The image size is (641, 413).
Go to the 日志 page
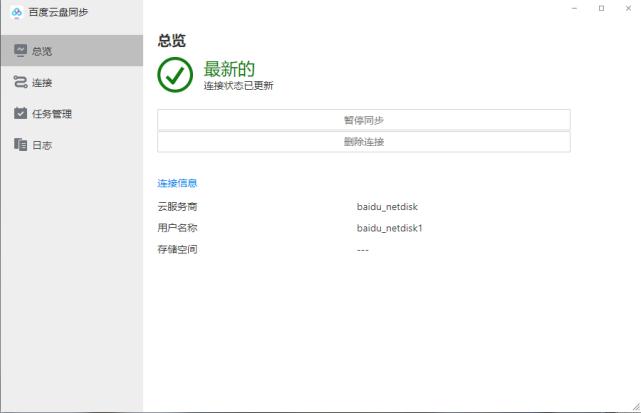72,145
